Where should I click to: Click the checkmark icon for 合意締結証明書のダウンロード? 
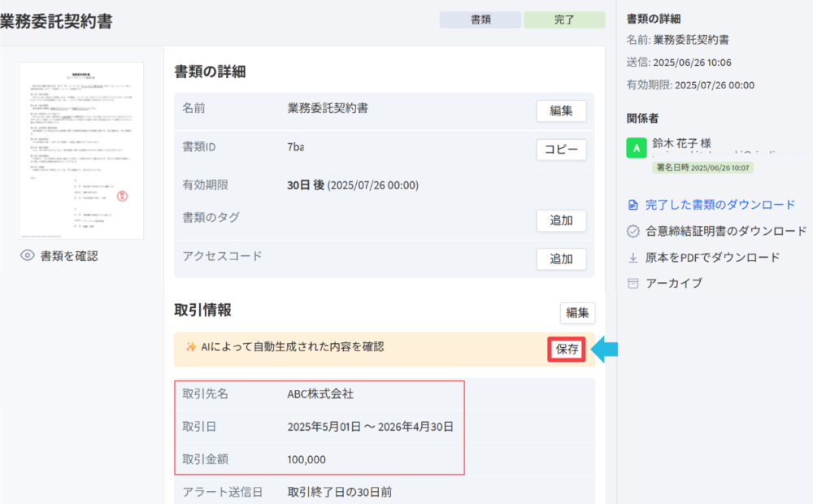[633, 231]
